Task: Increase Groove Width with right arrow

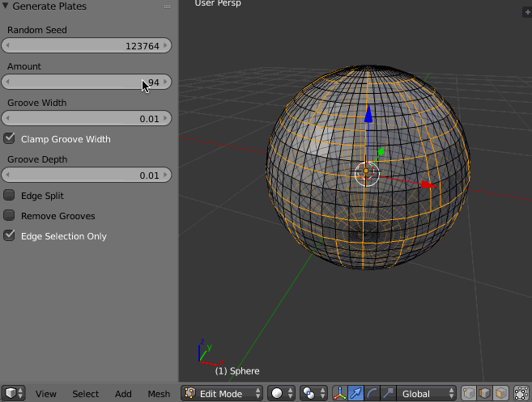Action: [165, 118]
